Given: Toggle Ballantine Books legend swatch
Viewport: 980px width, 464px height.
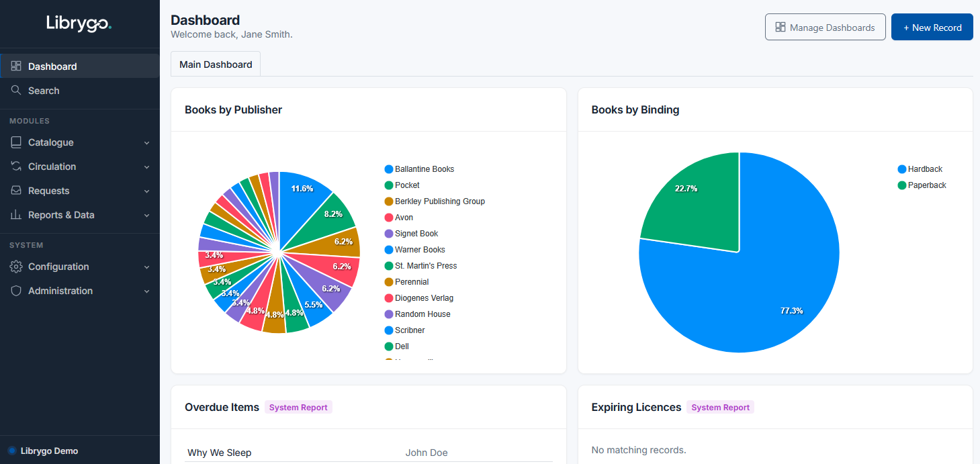Looking at the screenshot, I should click(388, 169).
